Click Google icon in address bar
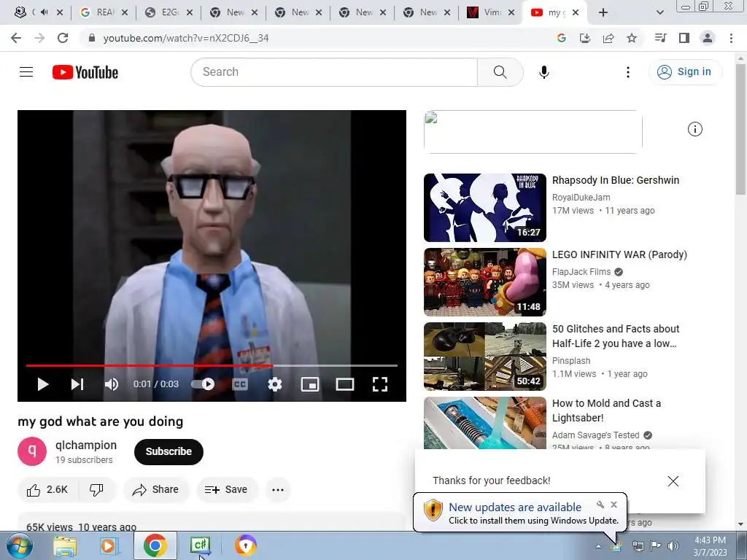Image resolution: width=747 pixels, height=560 pixels. tap(562, 38)
